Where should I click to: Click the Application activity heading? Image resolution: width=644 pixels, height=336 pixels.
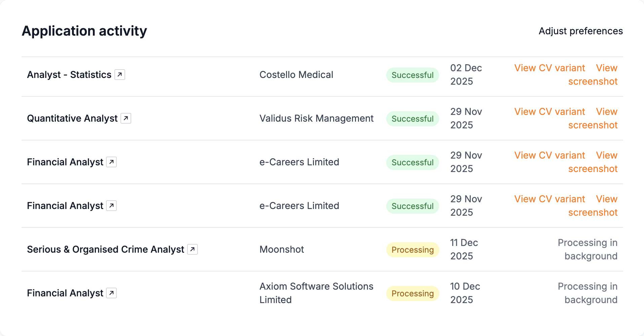pyautogui.click(x=84, y=31)
